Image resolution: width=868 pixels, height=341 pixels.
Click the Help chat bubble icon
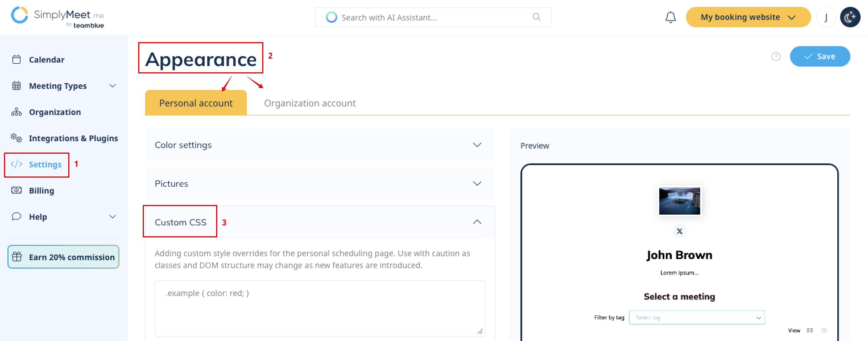pos(16,217)
